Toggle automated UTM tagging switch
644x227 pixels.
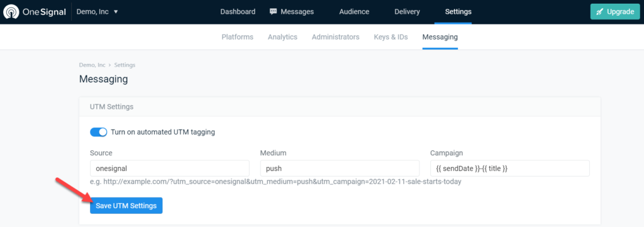99,132
